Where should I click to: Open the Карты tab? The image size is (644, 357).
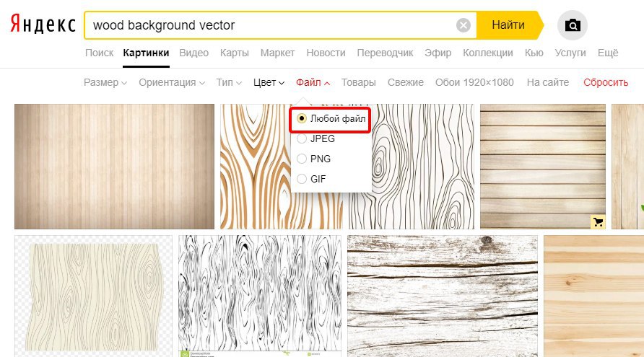pos(235,53)
